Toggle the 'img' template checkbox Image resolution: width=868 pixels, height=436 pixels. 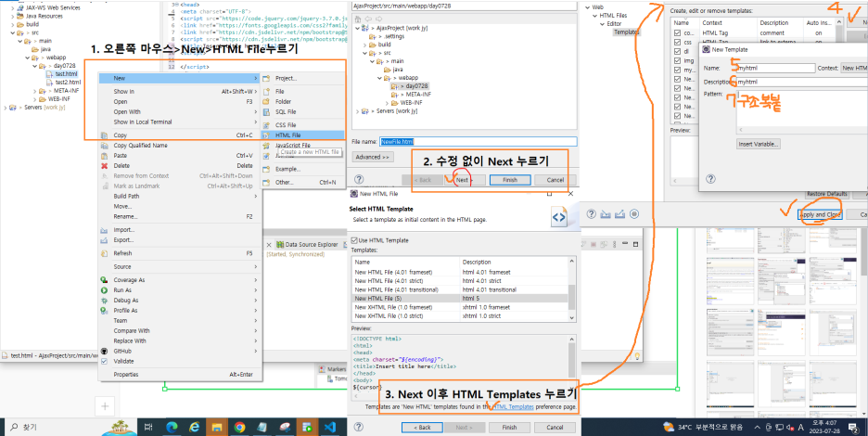coord(678,61)
